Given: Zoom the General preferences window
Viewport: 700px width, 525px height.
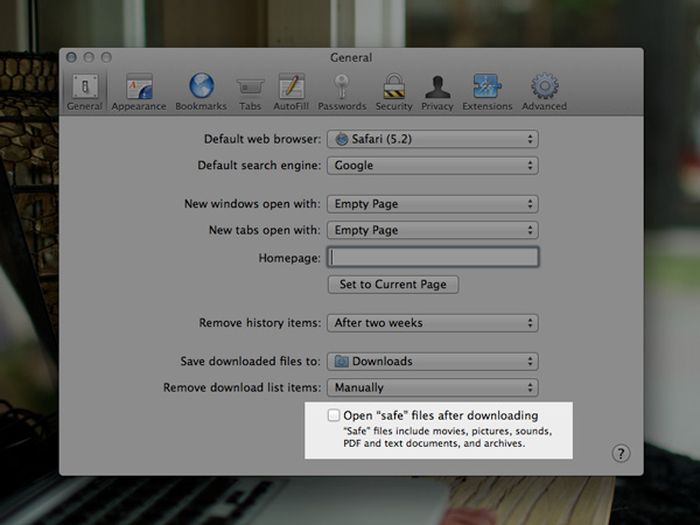Looking at the screenshot, I should 106,57.
